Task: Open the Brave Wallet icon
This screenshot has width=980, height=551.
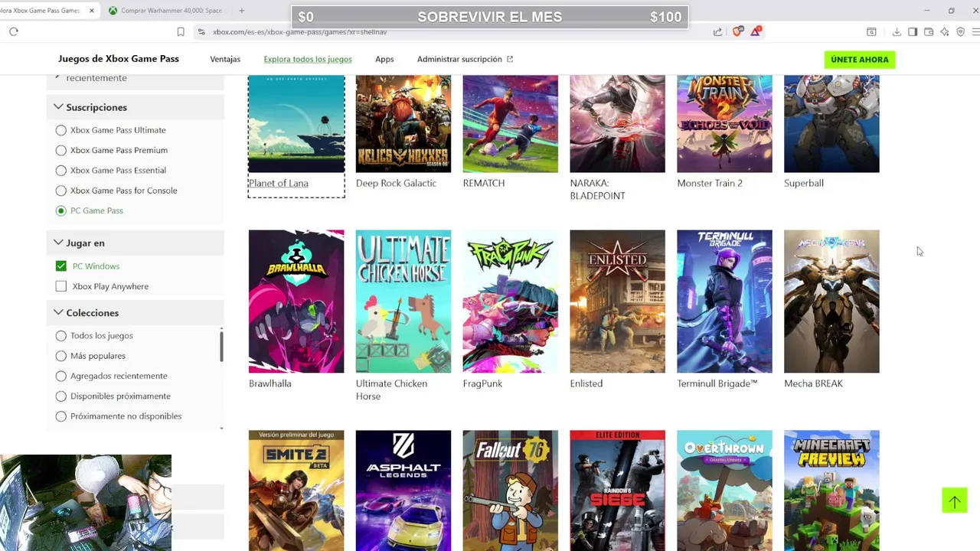Action: pos(929,31)
